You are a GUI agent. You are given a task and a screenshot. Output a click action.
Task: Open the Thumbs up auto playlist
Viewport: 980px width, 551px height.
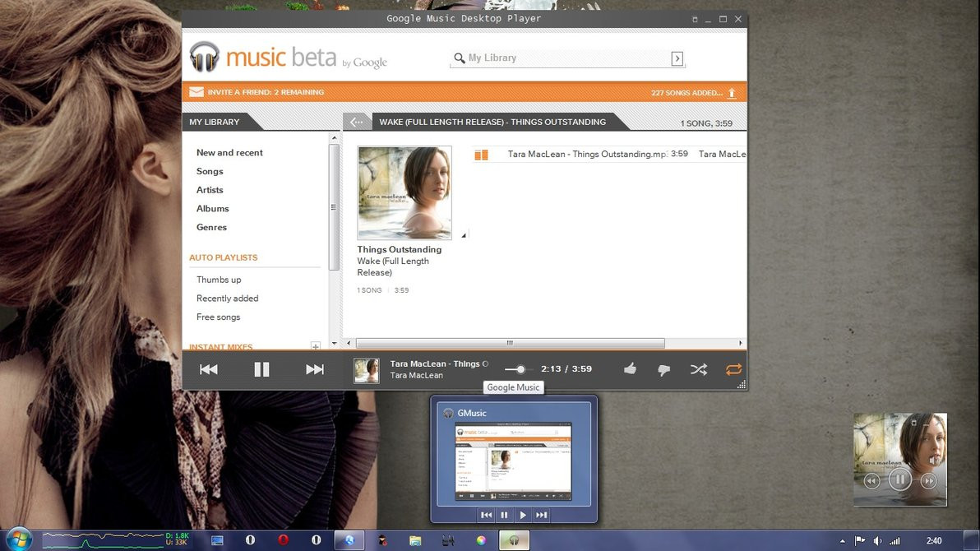[x=219, y=280]
